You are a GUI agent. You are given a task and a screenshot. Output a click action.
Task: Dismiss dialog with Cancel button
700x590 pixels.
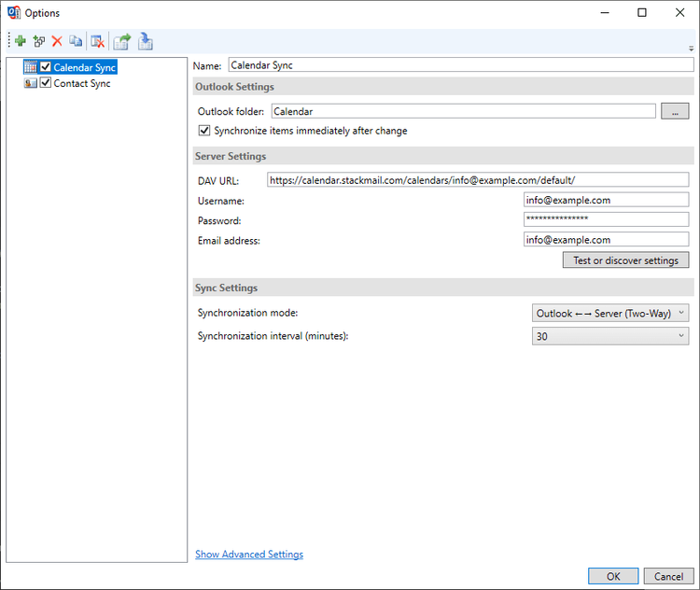click(669, 576)
